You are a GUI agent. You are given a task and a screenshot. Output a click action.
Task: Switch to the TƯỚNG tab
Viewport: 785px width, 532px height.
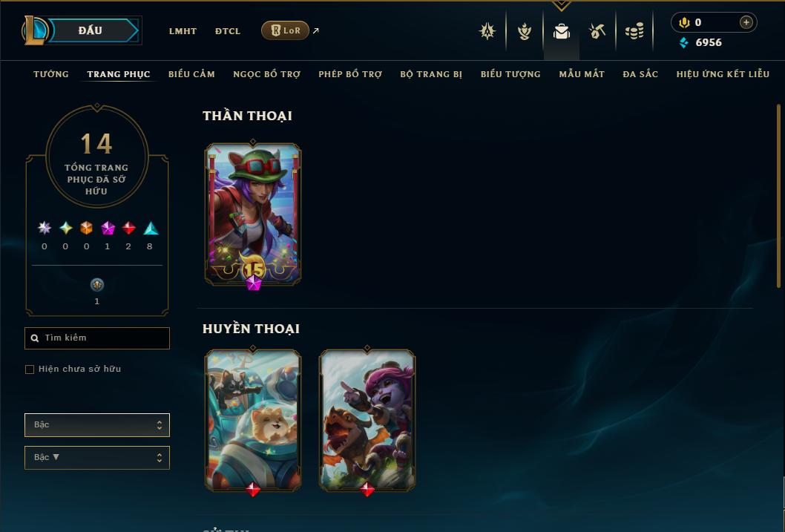pos(51,74)
